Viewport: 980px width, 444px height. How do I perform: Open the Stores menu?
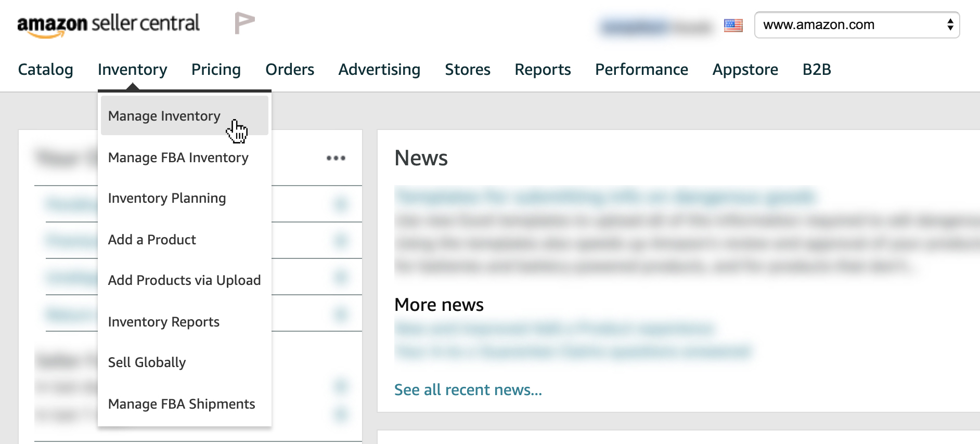click(468, 70)
